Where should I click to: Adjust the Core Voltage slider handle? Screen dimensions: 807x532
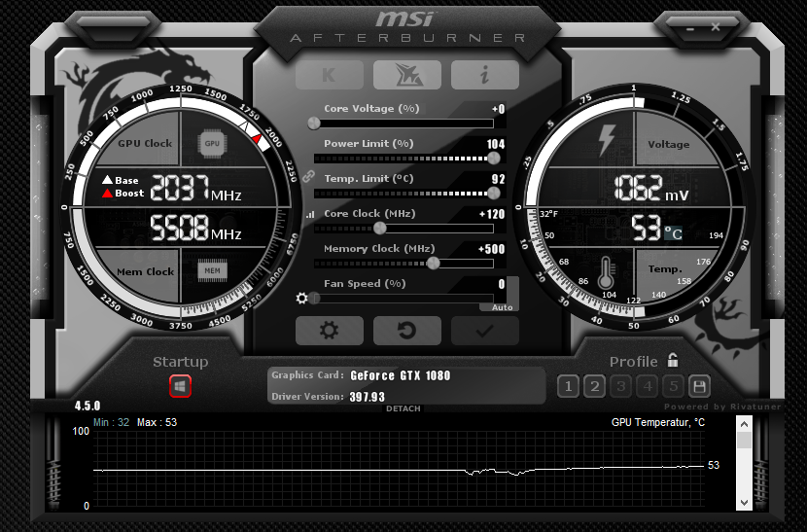click(313, 124)
